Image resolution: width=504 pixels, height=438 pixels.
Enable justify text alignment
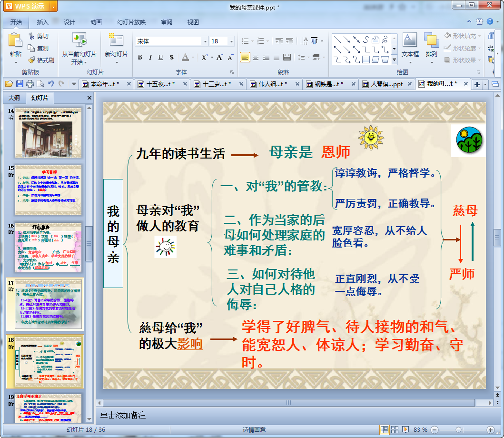(277, 58)
